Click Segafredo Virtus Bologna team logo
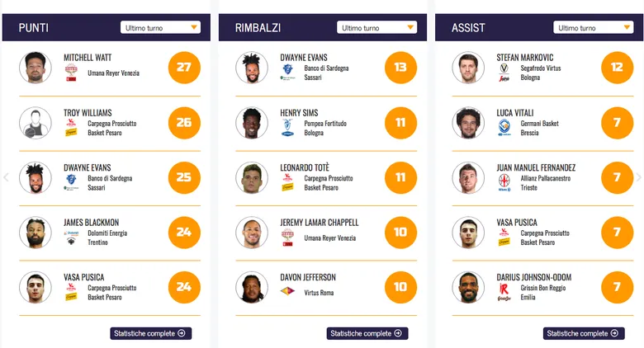The image size is (644, 348). (x=504, y=73)
